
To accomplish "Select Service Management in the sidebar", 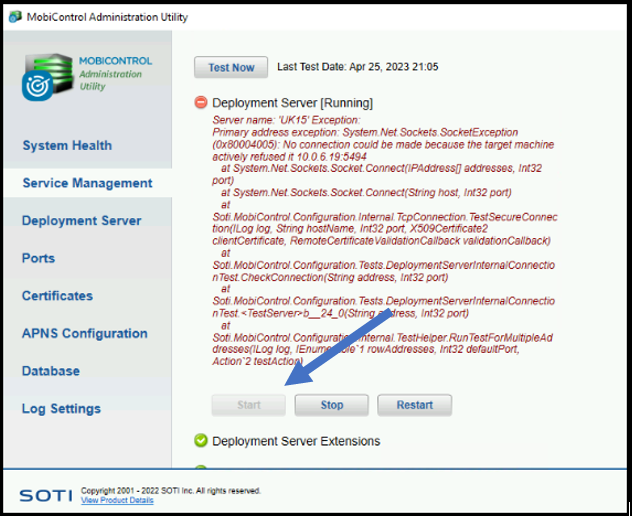I will [87, 183].
